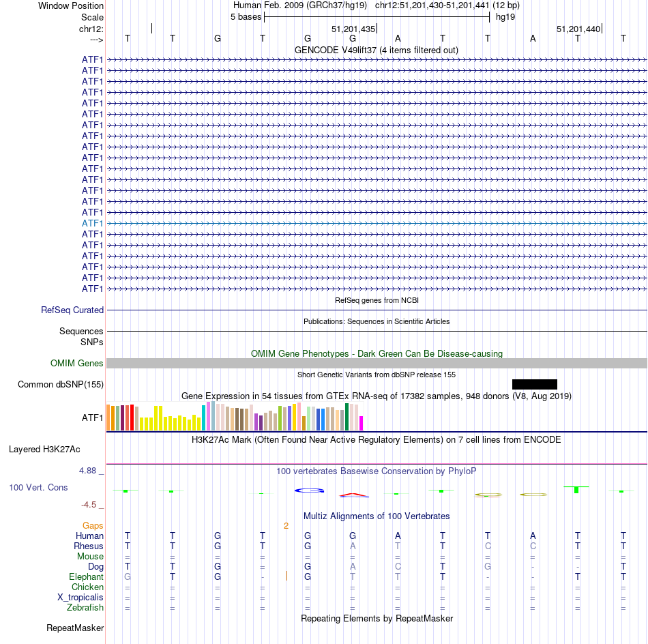Click the Common dbSNP(155) track label
The width and height of the screenshot is (648, 644).
click(x=61, y=384)
